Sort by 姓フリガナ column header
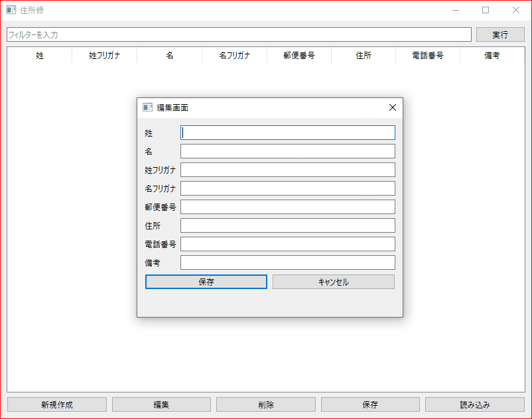 [105, 55]
